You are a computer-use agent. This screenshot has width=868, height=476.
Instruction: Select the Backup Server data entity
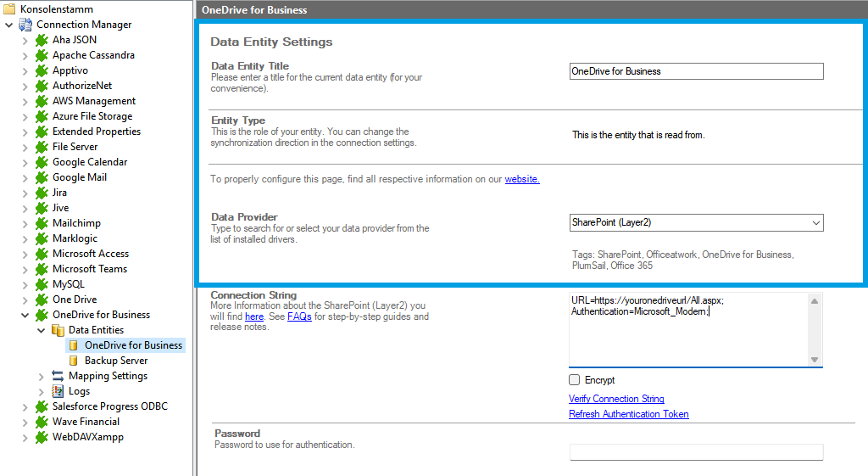point(116,361)
